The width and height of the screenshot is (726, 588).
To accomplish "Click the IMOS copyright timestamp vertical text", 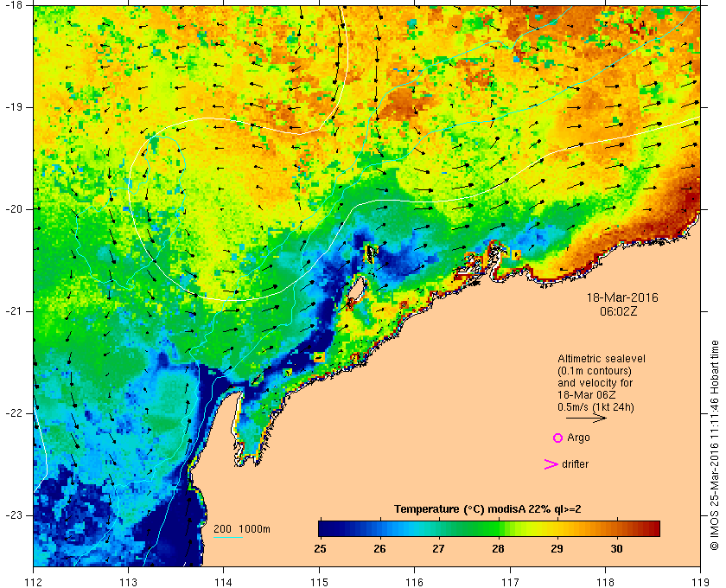I will click(715, 445).
